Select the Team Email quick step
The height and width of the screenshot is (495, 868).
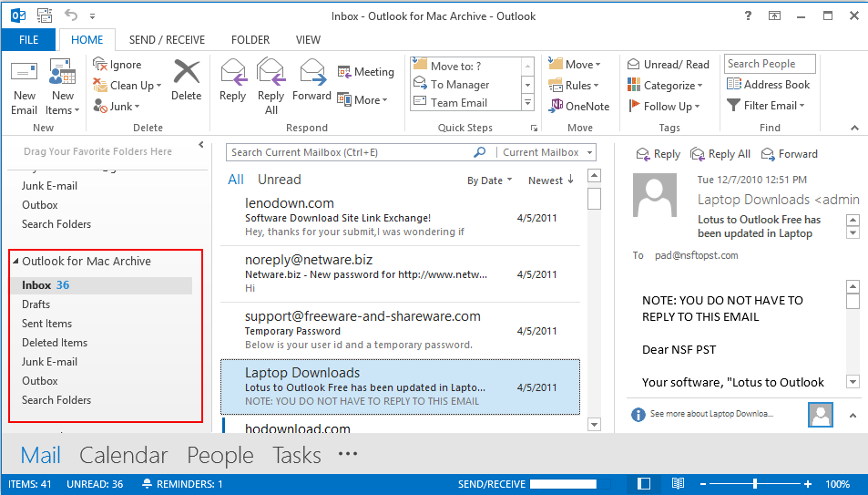click(x=465, y=102)
